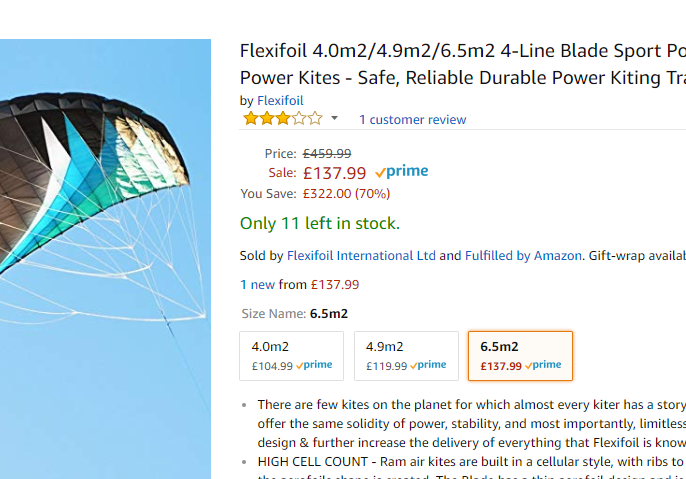Click Prime icon in 4.0m2 option

[314, 366]
